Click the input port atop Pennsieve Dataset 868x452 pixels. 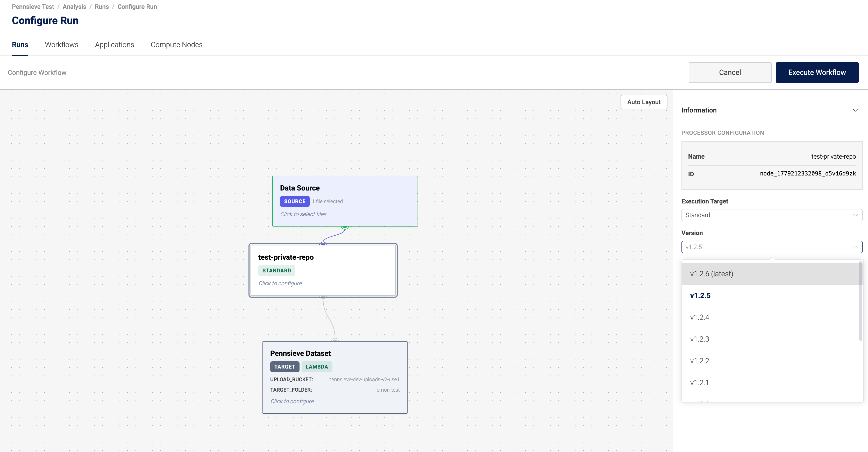click(x=335, y=341)
